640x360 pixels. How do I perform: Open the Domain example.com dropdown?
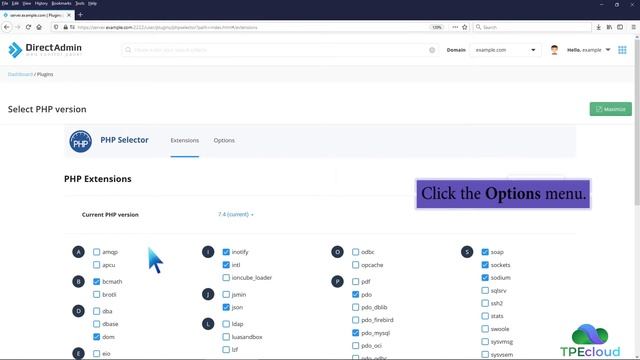click(x=505, y=50)
